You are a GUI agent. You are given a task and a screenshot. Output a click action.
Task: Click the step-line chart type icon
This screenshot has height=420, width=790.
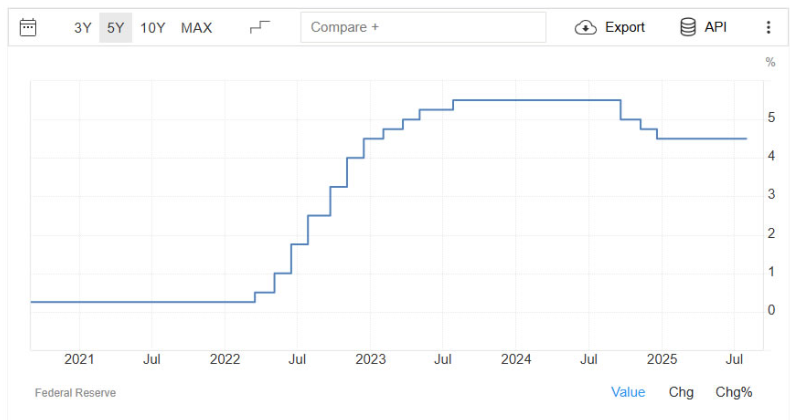(x=260, y=27)
